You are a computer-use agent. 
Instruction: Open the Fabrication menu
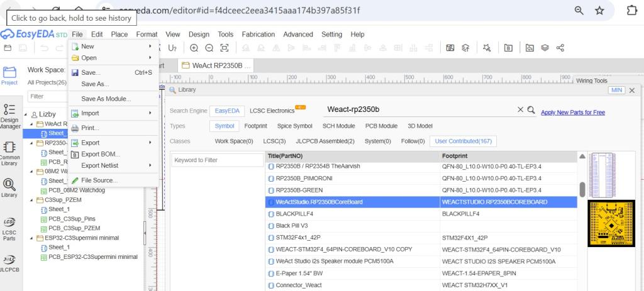(258, 34)
